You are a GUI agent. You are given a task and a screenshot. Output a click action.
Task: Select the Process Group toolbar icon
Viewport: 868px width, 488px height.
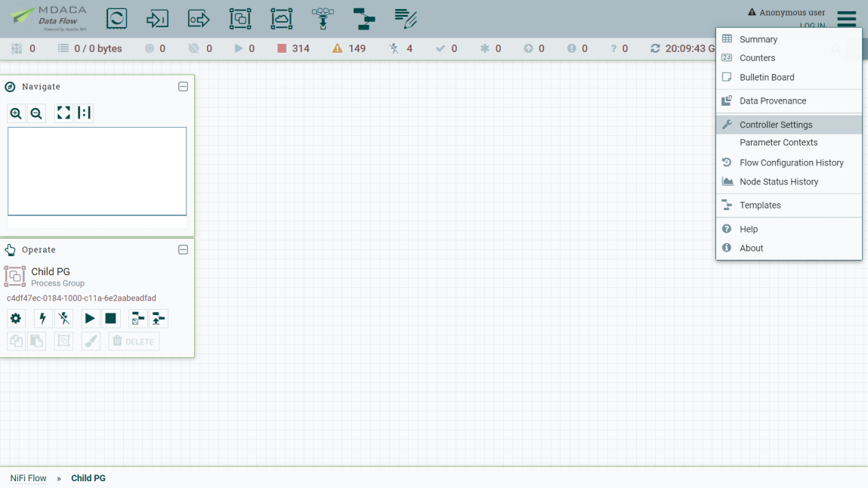[x=240, y=19]
